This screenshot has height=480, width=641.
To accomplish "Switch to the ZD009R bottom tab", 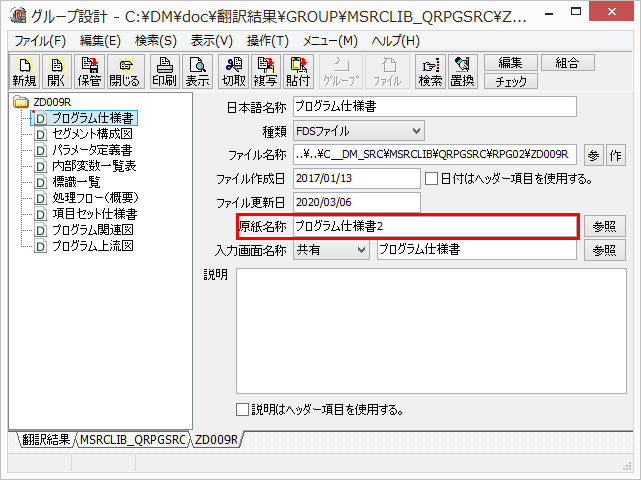I will pyautogui.click(x=217, y=440).
